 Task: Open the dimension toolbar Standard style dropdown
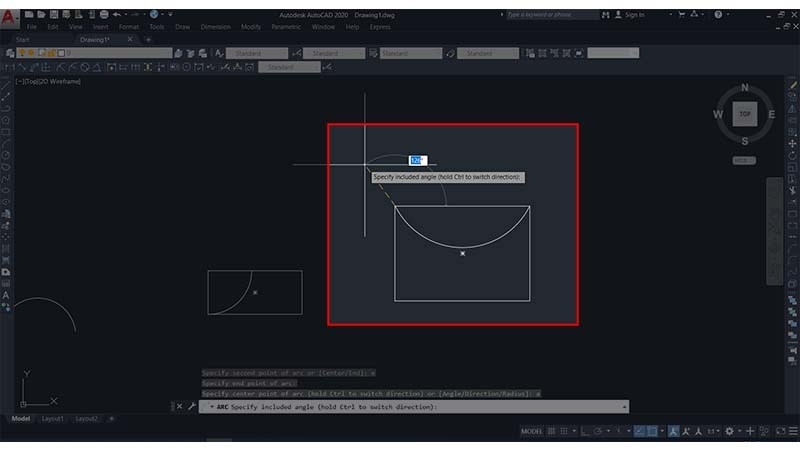pos(289,67)
